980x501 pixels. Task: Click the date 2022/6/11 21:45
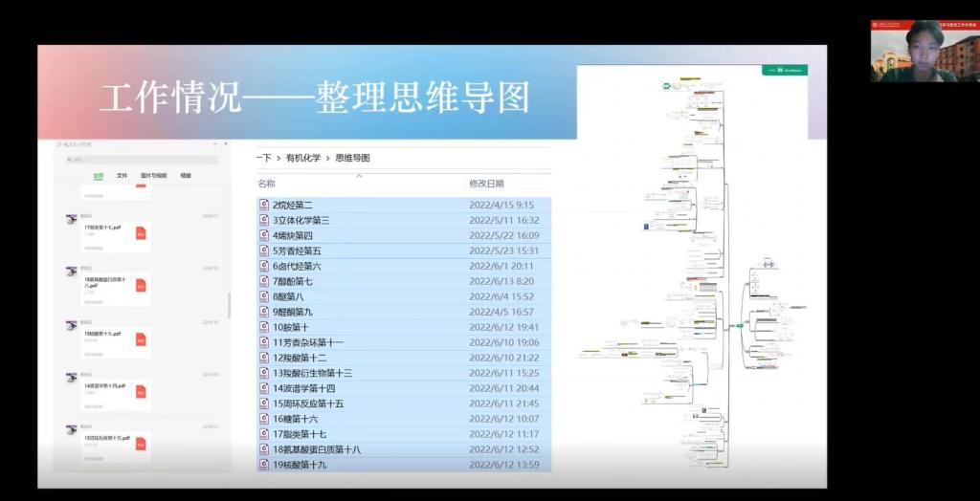503,403
